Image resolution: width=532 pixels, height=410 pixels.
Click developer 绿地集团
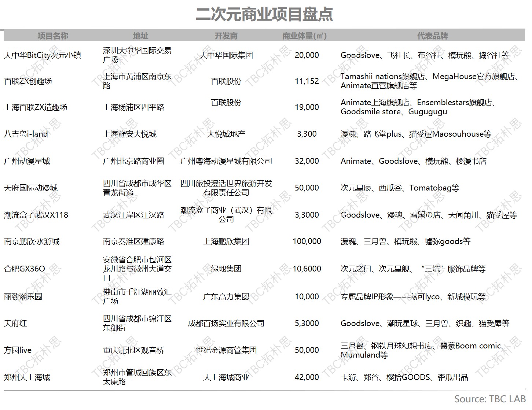click(x=226, y=269)
